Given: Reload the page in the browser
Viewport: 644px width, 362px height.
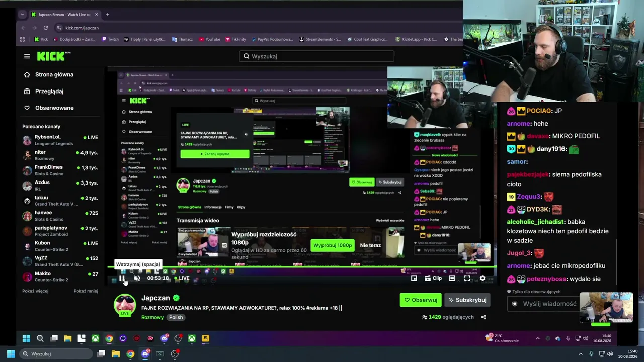Looking at the screenshot, I should [46, 28].
